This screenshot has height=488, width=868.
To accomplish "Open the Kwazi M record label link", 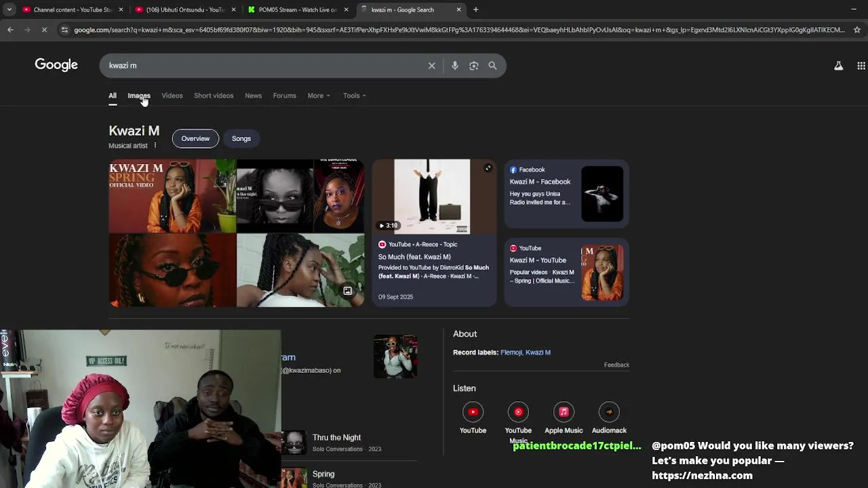I will [538, 352].
